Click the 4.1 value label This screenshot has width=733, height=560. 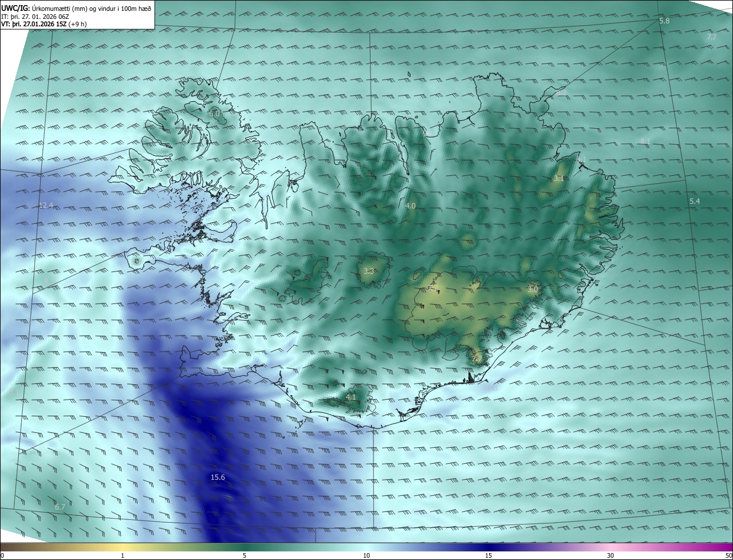click(351, 397)
